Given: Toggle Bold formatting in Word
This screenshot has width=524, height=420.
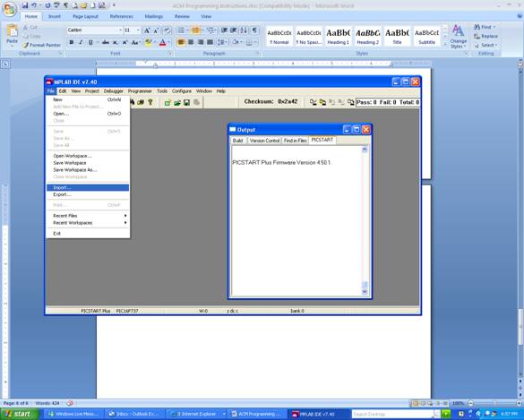Looking at the screenshot, I should pyautogui.click(x=71, y=42).
